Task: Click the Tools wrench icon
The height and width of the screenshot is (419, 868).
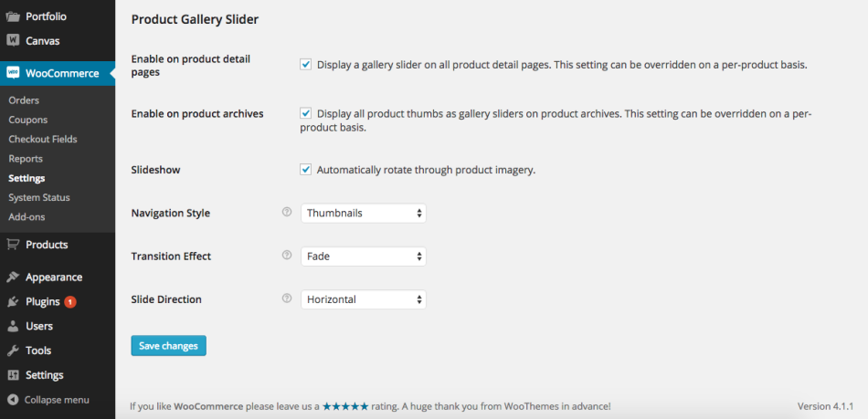Action: click(14, 351)
